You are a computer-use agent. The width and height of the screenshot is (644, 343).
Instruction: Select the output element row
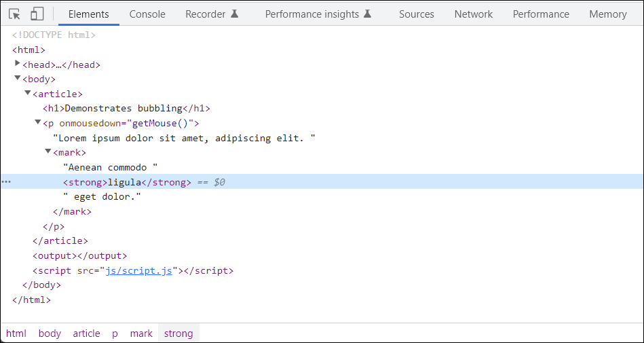click(79, 256)
